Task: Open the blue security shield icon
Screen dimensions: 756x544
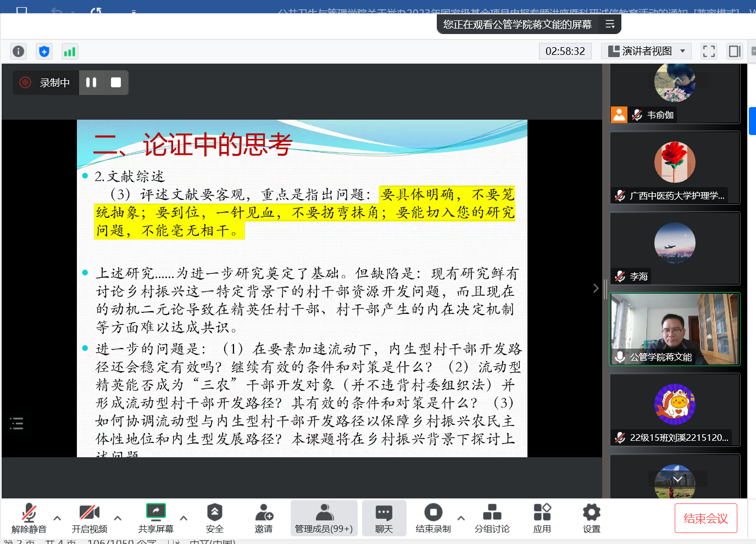Action: 44,51
